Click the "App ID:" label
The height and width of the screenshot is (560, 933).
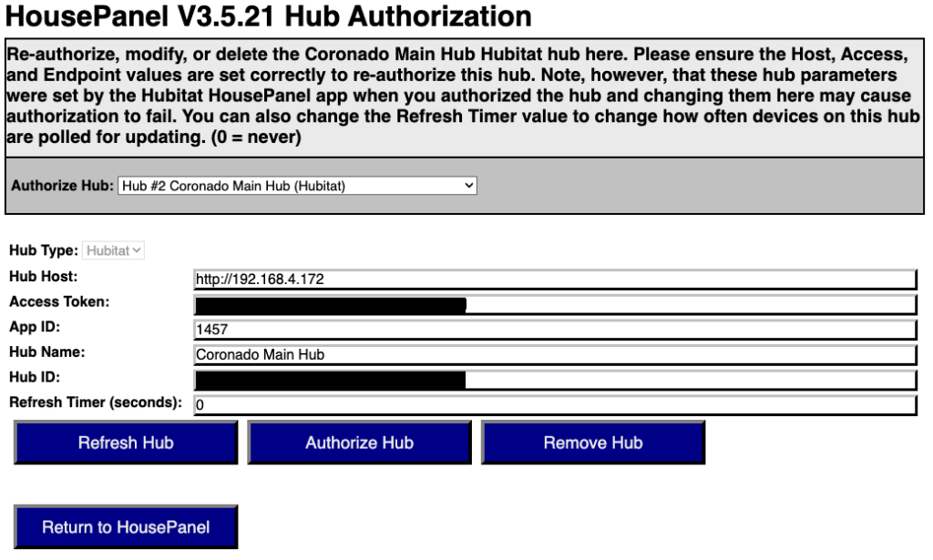click(34, 327)
